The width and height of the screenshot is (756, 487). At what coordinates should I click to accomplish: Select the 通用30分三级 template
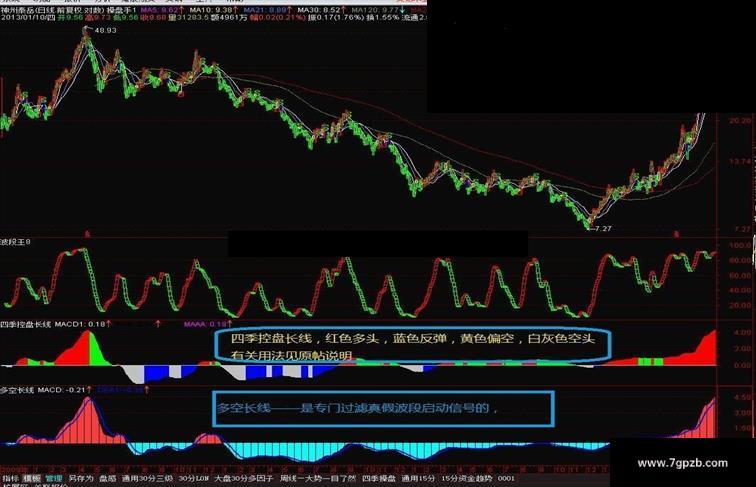(147, 478)
